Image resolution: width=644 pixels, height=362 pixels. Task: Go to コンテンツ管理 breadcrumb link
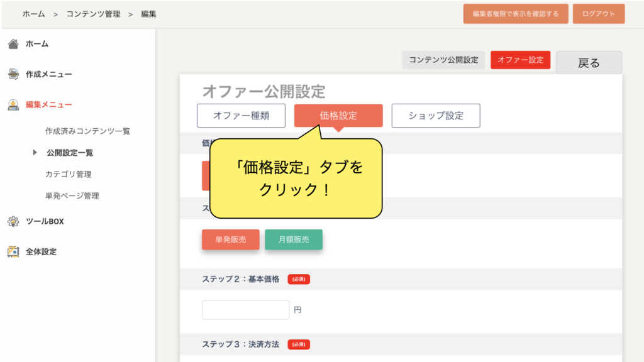coord(93,14)
